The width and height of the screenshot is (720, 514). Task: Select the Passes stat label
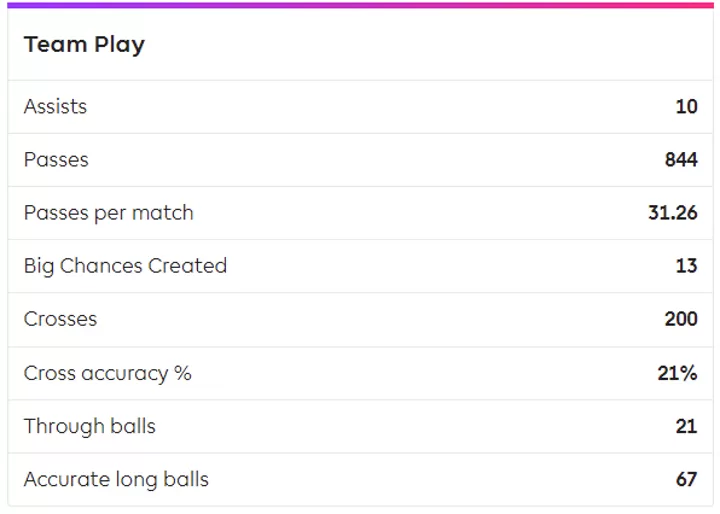click(56, 160)
